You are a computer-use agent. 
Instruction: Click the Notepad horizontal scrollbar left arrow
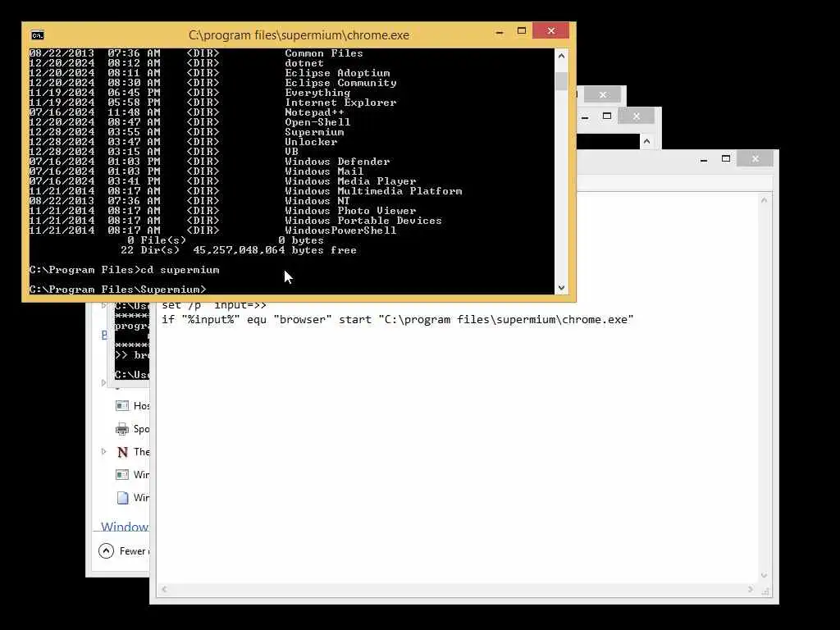[x=164, y=589]
